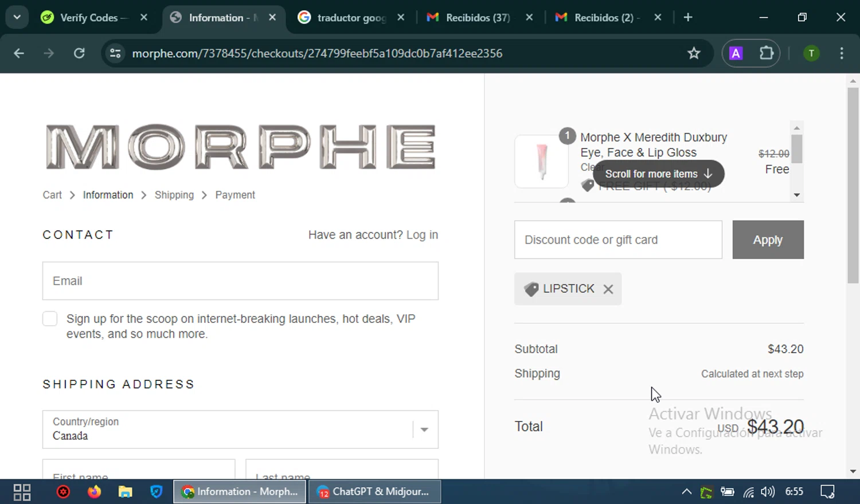This screenshot has height=504, width=860.
Task: Click the address bar URL
Action: (x=317, y=53)
